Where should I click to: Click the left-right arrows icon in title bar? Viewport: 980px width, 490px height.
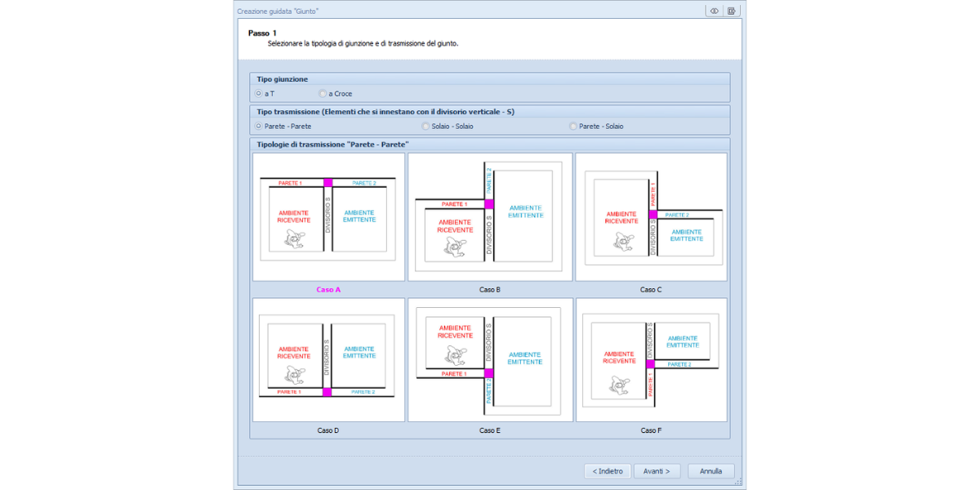click(x=714, y=11)
